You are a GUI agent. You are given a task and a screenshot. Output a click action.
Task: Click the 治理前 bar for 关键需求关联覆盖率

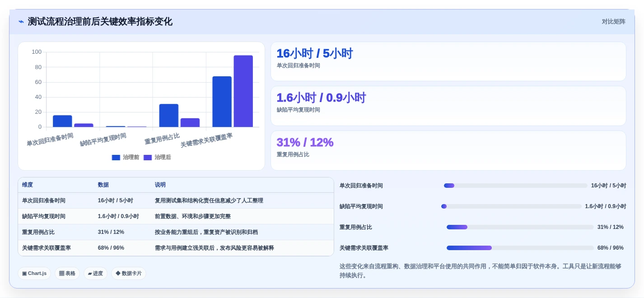(222, 102)
